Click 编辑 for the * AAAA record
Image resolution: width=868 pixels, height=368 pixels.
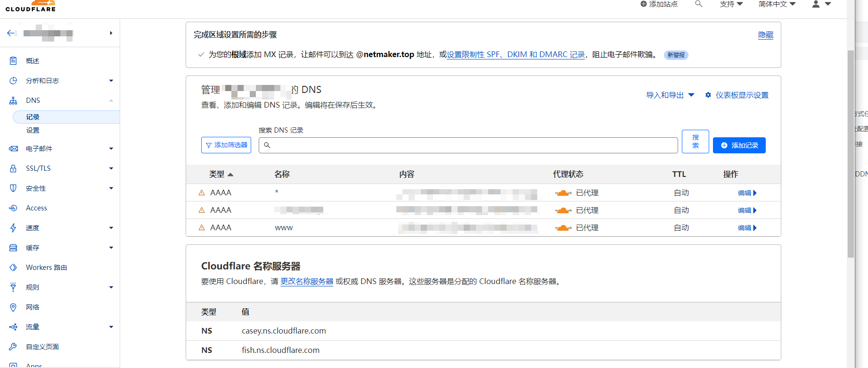(747, 193)
